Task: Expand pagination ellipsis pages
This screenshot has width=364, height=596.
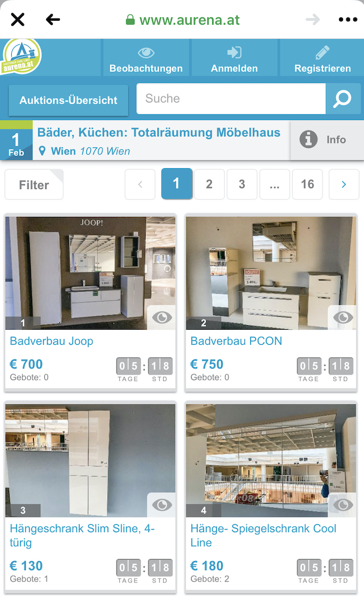Action: [274, 184]
